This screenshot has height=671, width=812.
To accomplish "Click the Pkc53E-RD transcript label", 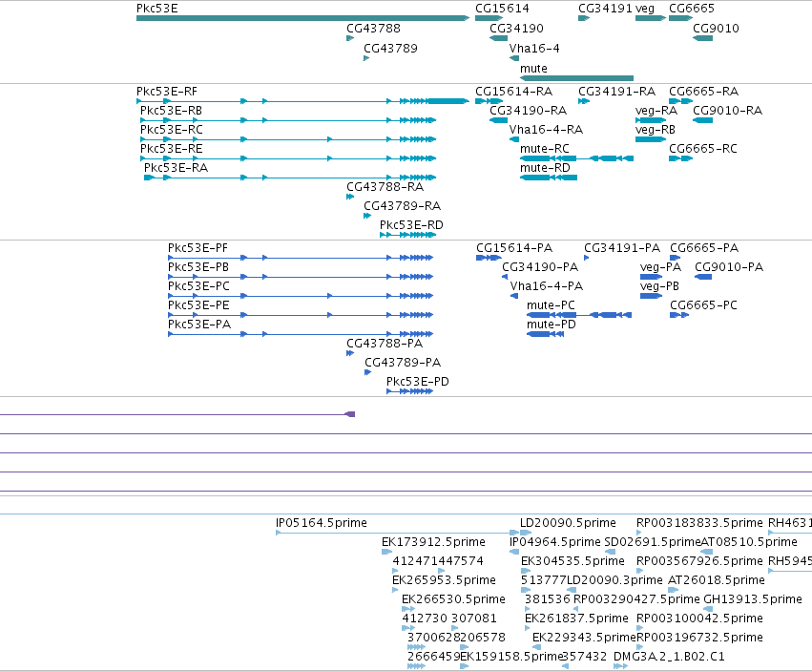I will tap(411, 225).
